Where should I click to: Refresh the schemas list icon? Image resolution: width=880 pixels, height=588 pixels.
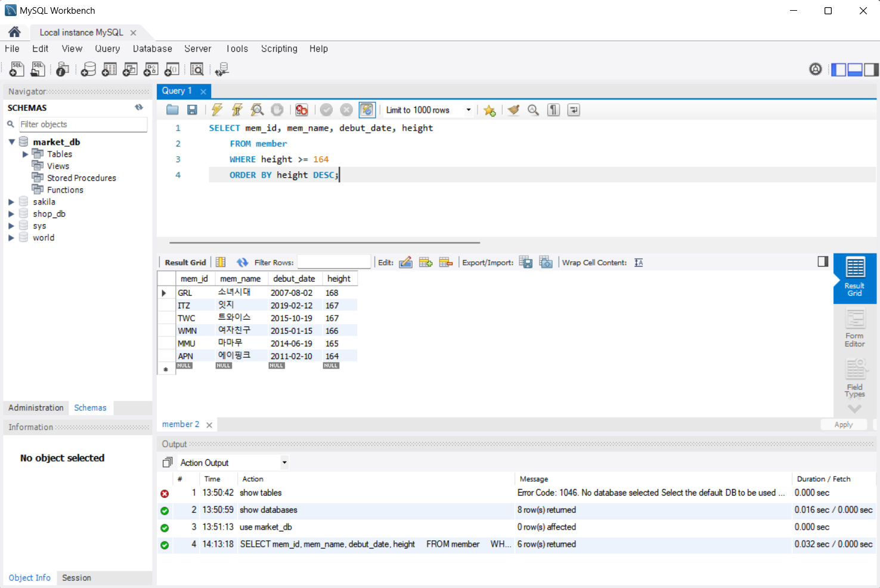(139, 107)
